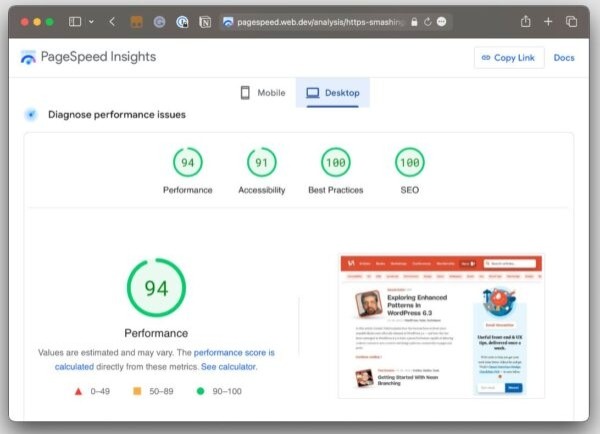Open a new tab with plus icon
This screenshot has width=600, height=434.
pos(548,21)
